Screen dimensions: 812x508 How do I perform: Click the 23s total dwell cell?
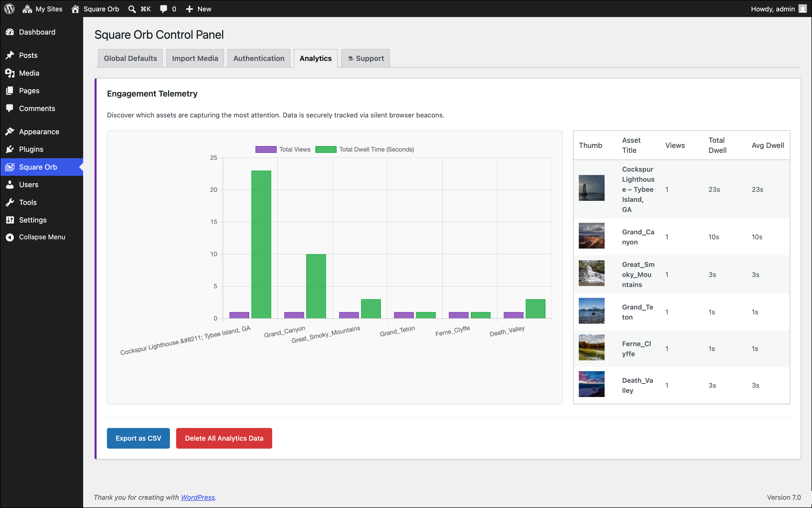point(714,189)
